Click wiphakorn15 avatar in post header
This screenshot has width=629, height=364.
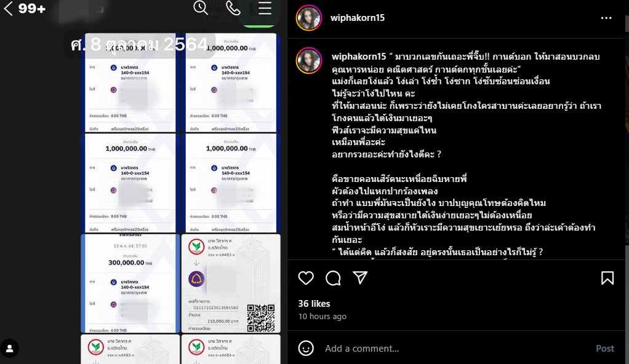308,18
